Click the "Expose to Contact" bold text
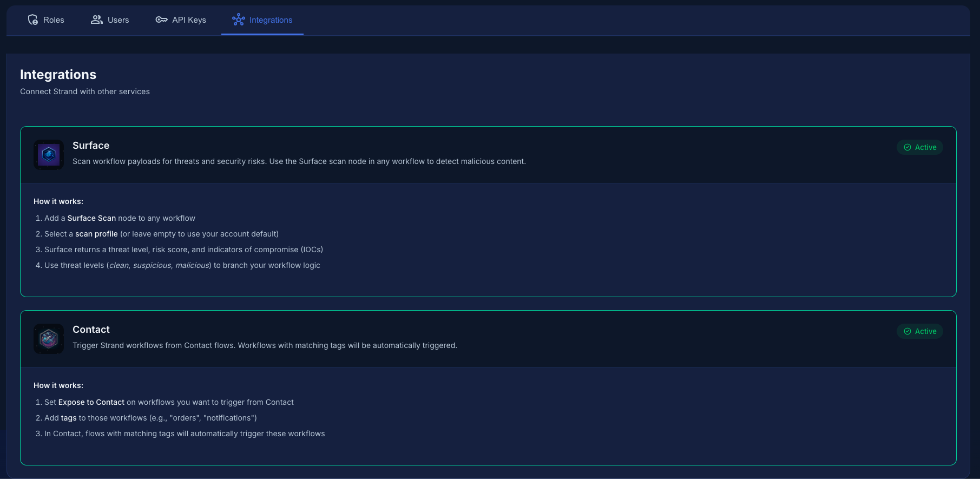 pyautogui.click(x=91, y=402)
